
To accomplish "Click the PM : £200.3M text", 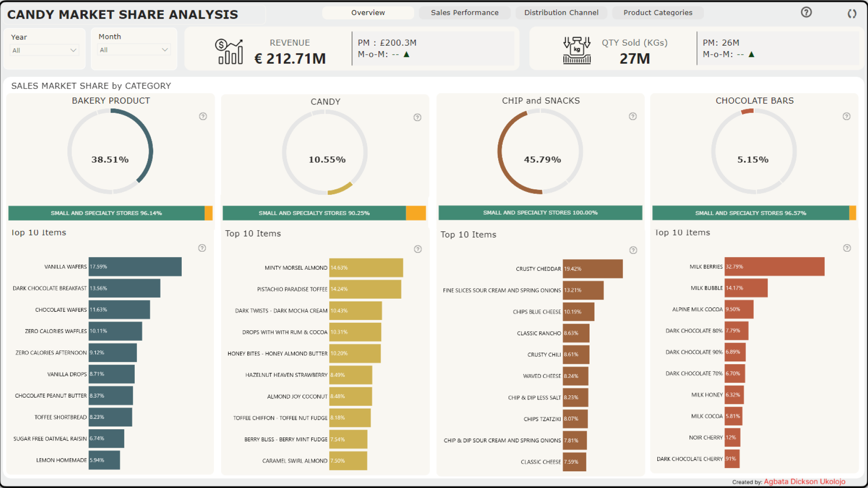I will click(387, 42).
